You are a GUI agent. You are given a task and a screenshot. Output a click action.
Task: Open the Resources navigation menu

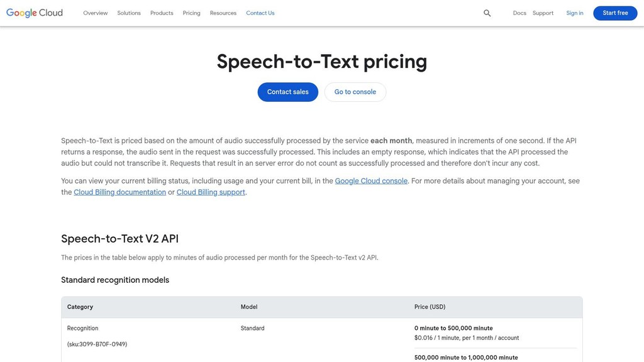click(x=223, y=13)
